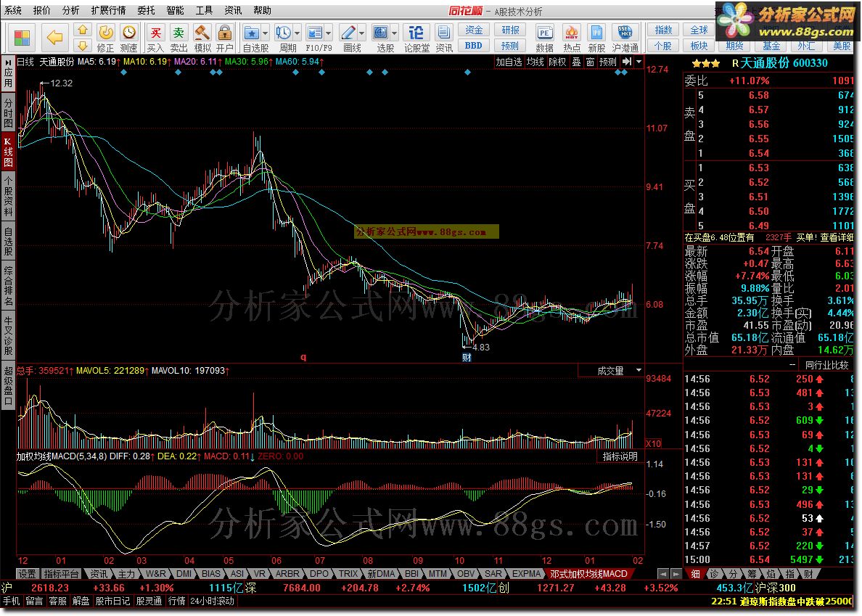862x616 pixels.
Task: Toggle the 窗 window button
Action: (590, 62)
